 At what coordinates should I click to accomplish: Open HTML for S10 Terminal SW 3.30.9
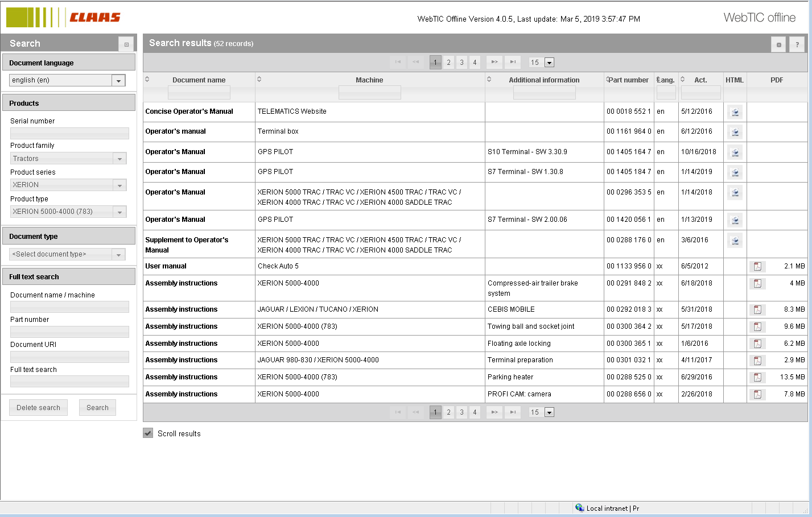point(735,152)
